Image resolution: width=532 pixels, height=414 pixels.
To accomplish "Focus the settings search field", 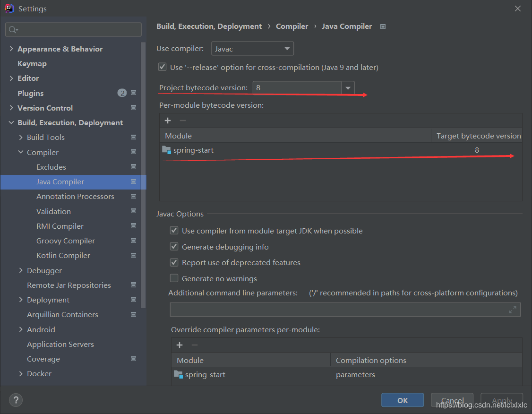I will (x=73, y=29).
